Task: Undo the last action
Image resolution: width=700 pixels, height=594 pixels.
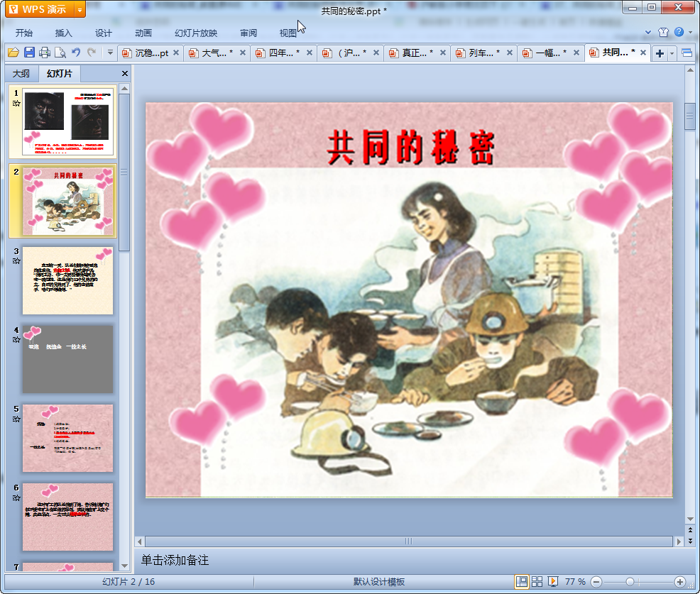Action: [76, 53]
